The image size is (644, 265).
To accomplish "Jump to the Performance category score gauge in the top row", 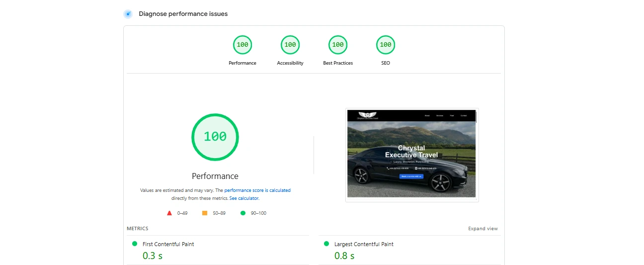I will coord(242,45).
